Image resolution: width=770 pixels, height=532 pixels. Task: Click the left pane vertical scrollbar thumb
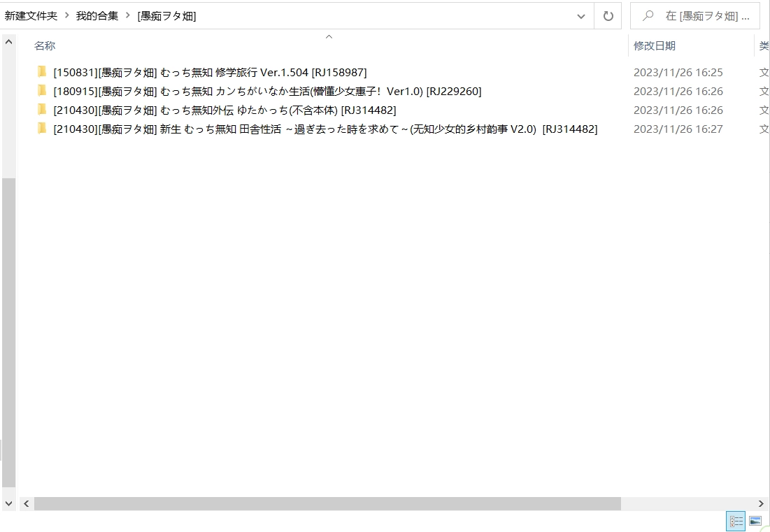pos(9,333)
